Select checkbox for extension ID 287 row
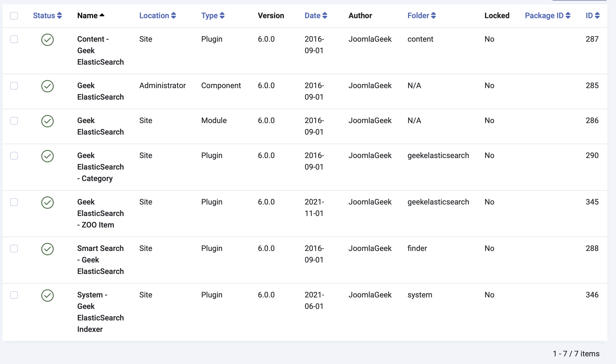 coord(14,39)
